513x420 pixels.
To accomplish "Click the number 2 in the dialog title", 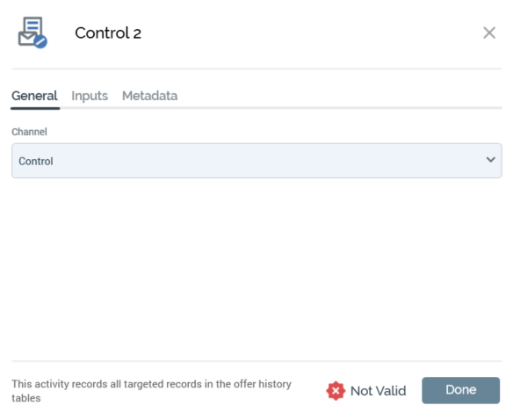I will tap(137, 33).
